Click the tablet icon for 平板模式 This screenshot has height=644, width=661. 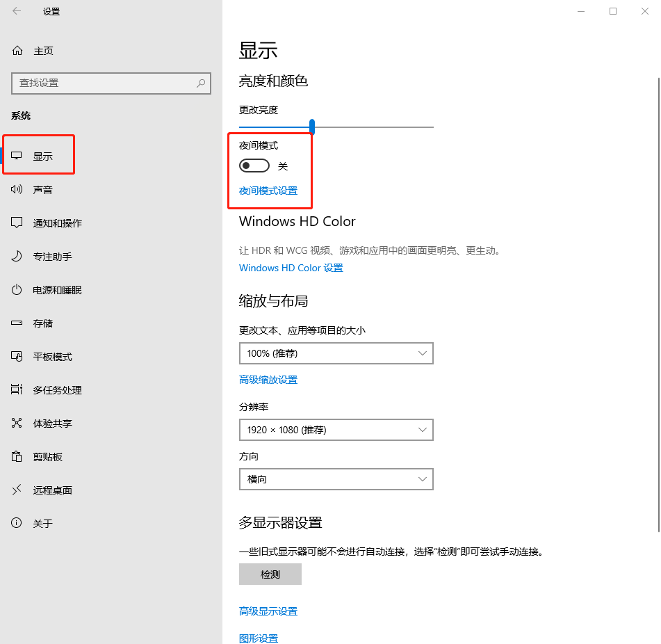[x=17, y=356]
